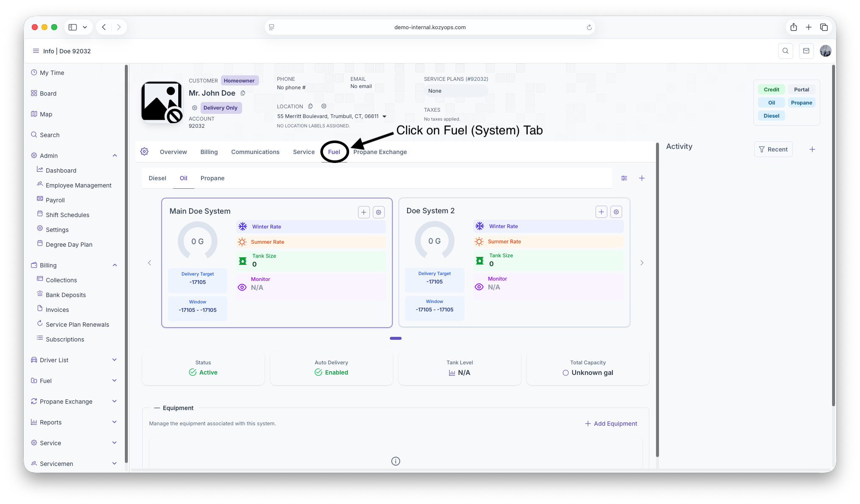
Task: Click the gear icon on Main Doe System
Action: 378,212
